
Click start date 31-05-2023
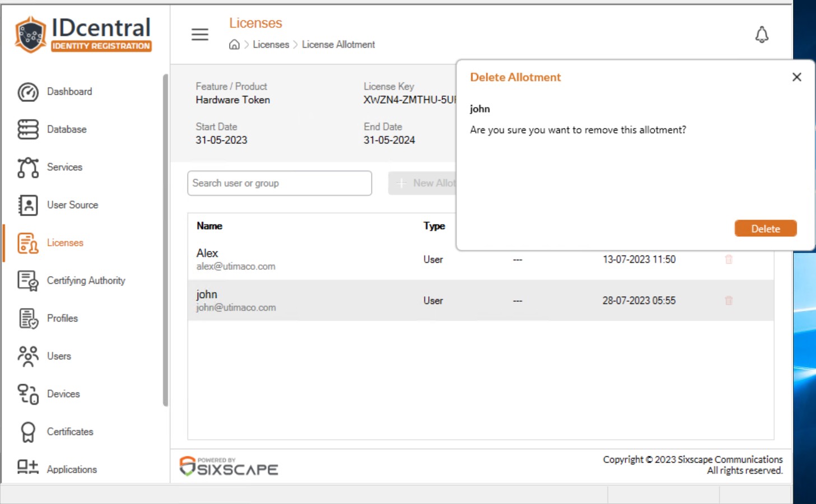[221, 141]
